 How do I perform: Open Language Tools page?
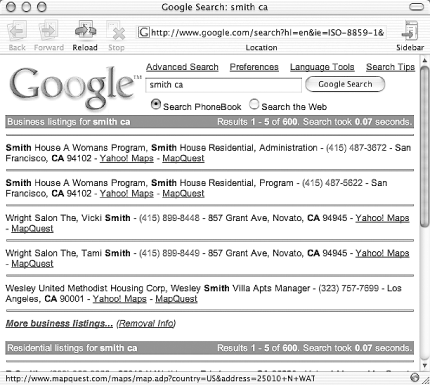point(322,67)
